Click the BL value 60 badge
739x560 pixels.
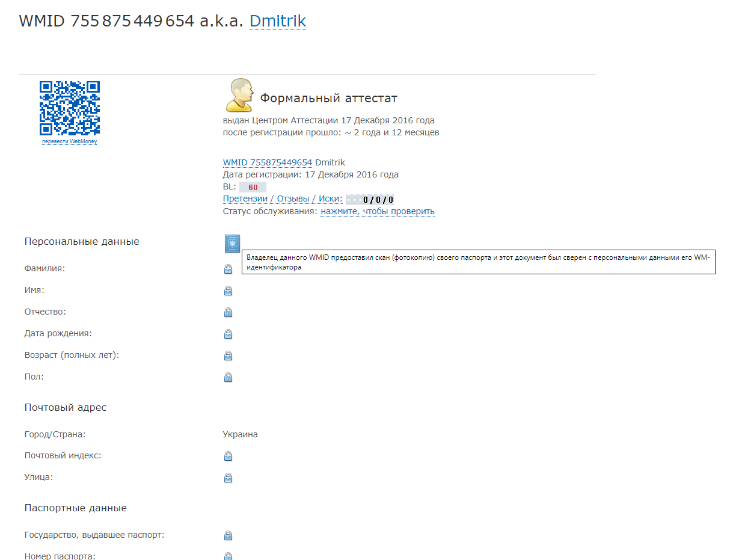253,187
